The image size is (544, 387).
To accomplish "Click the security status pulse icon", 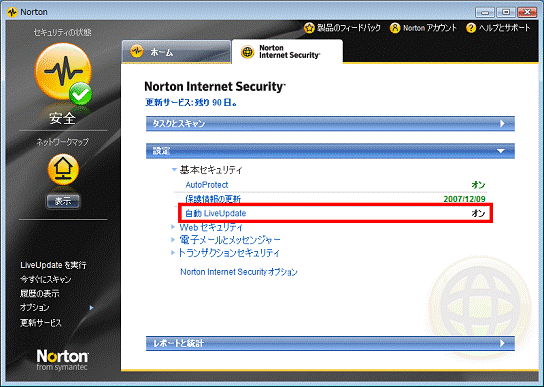I will [63, 72].
